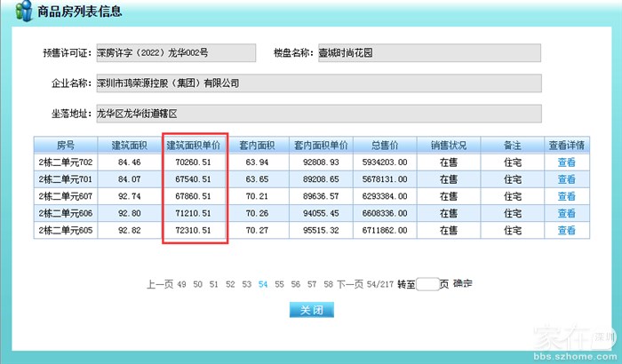Click 查看 for unit 2栋二单元605
Screen dimensions: 622x364
coord(566,230)
